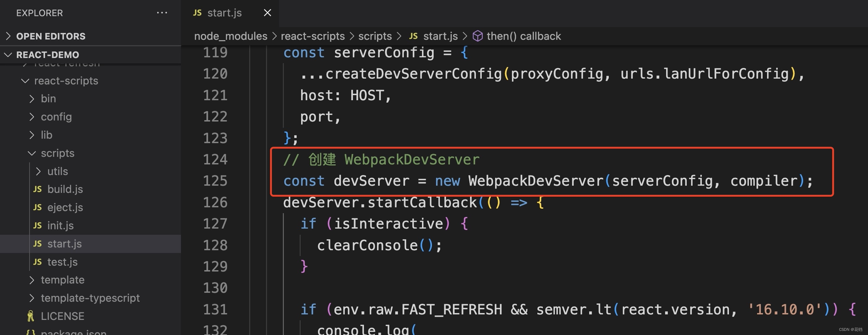Click the LICENSE key icon
The height and width of the screenshot is (335, 868).
pyautogui.click(x=31, y=316)
